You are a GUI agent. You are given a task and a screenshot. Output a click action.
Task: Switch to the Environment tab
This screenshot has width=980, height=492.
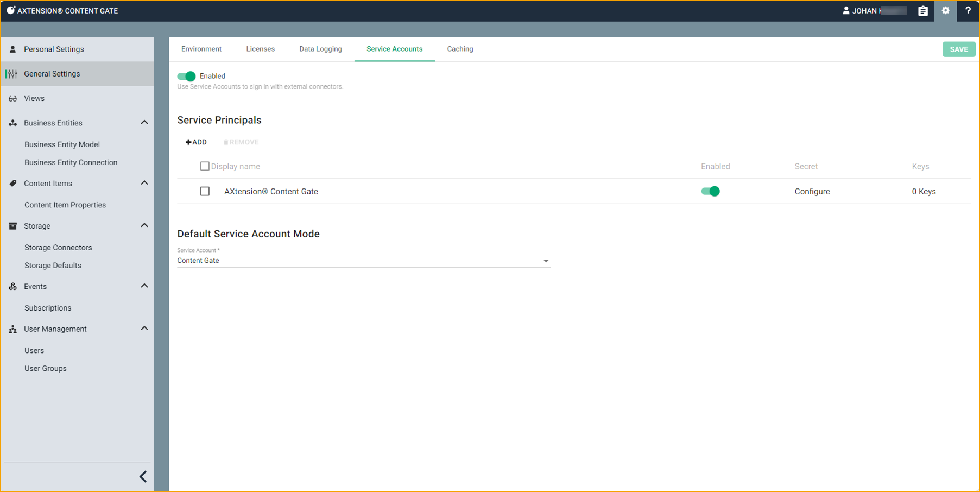201,49
